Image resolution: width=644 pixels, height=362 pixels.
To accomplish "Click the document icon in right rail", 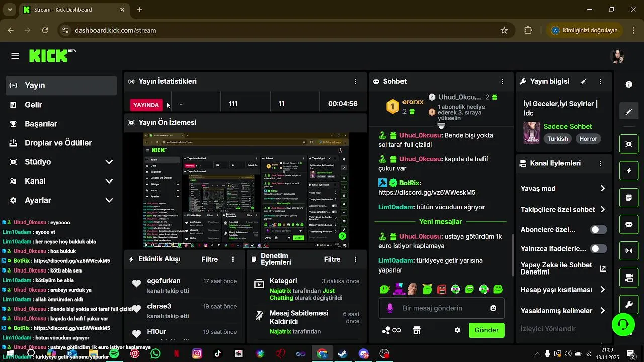I will (629, 198).
